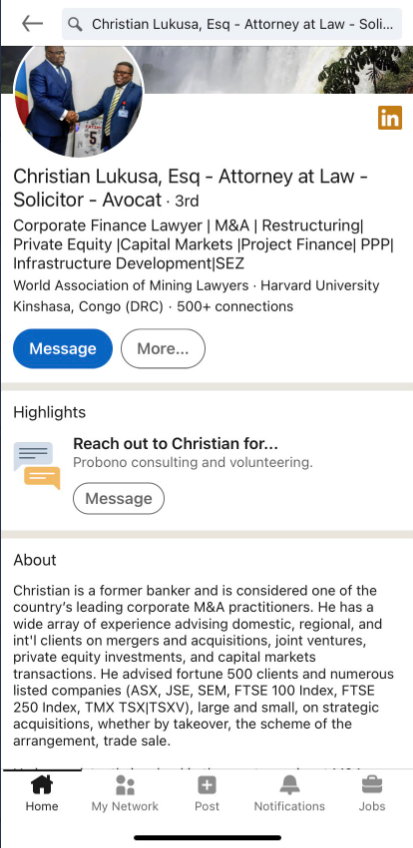Tap the Highlights chat bubbles icon
Viewport: 413px width, 848px height.
[37, 466]
